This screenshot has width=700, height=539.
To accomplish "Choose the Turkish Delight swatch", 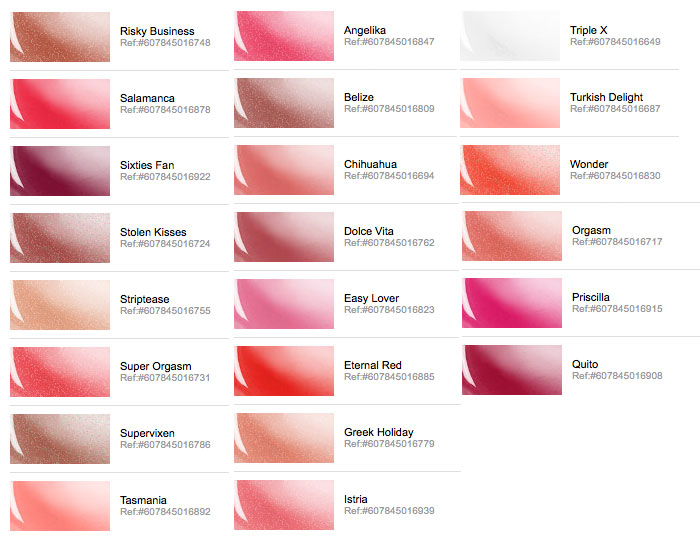I will pos(510,103).
